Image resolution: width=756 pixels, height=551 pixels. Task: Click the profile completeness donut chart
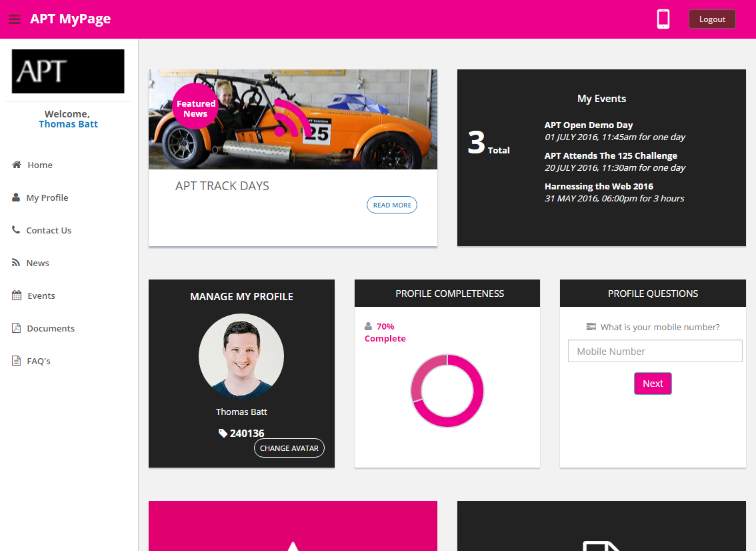point(447,391)
